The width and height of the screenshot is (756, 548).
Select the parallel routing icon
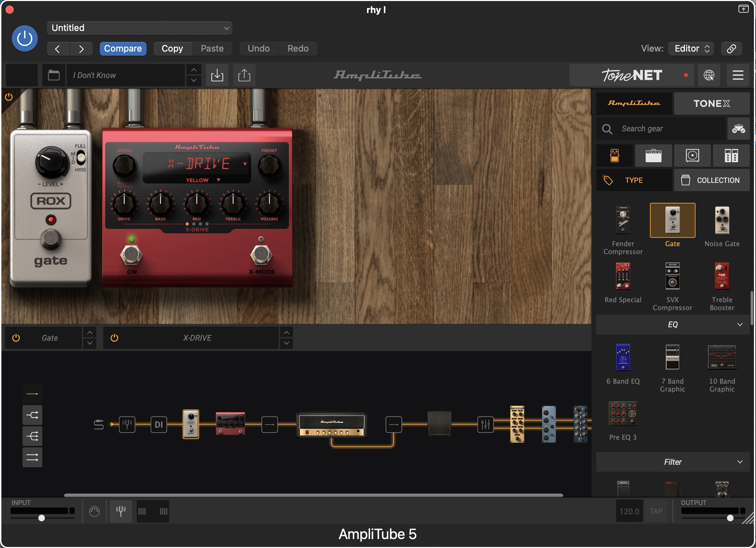click(x=32, y=457)
